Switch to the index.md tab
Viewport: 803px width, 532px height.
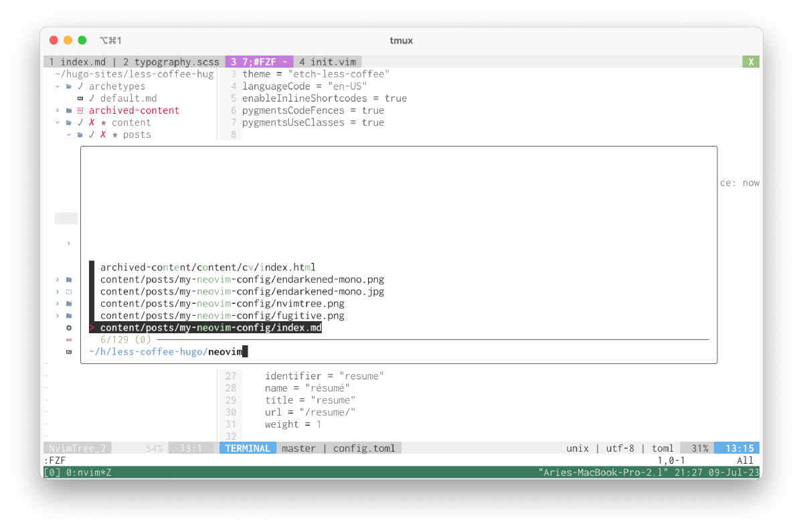click(78, 62)
